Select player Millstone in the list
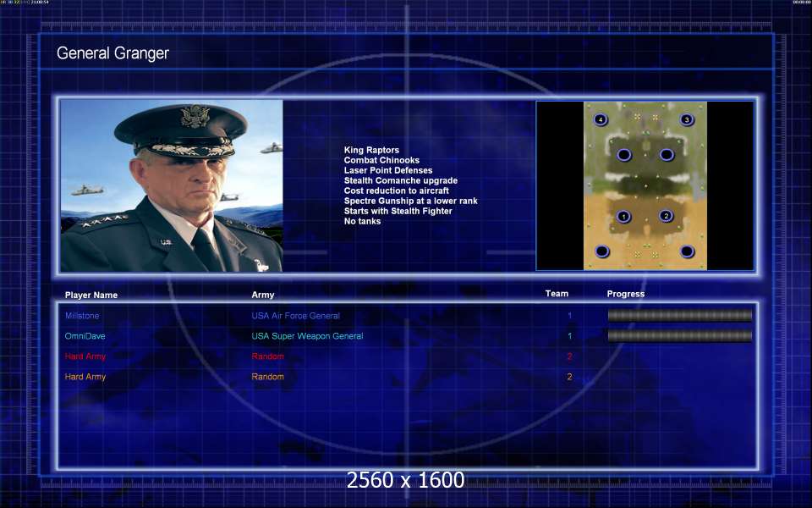The height and width of the screenshot is (508, 812). 82,316
